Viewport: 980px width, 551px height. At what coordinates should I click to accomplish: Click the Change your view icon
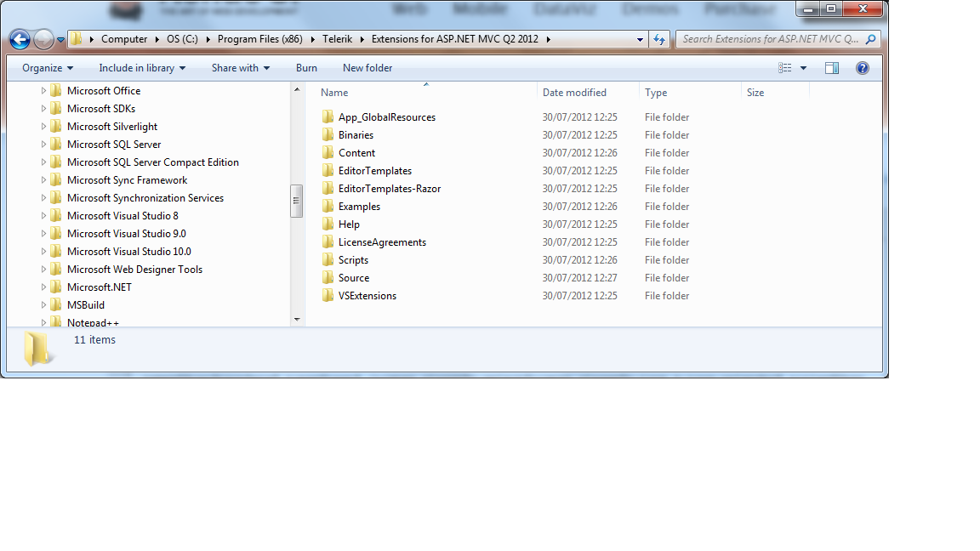pos(785,68)
